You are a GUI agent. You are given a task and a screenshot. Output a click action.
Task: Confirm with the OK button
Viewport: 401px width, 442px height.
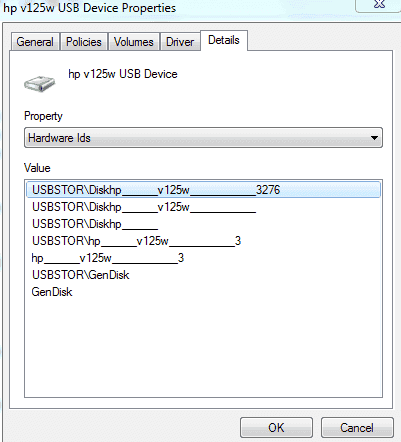click(x=276, y=427)
